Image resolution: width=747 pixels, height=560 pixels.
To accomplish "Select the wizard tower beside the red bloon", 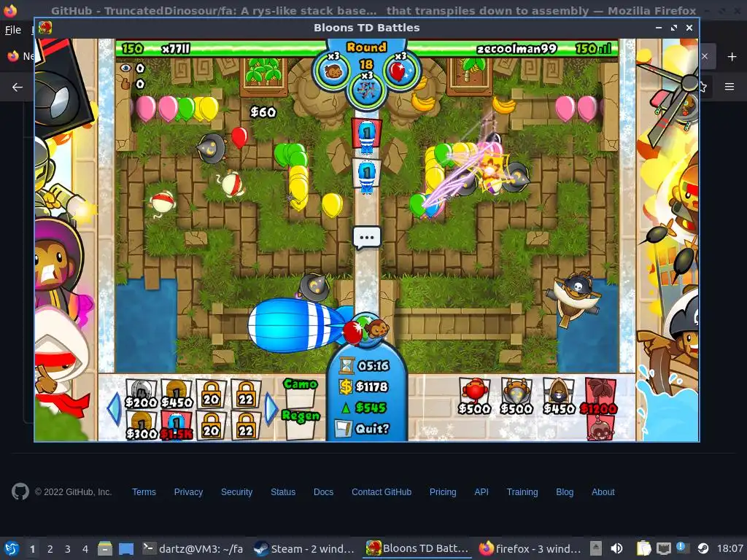I will coord(212,148).
